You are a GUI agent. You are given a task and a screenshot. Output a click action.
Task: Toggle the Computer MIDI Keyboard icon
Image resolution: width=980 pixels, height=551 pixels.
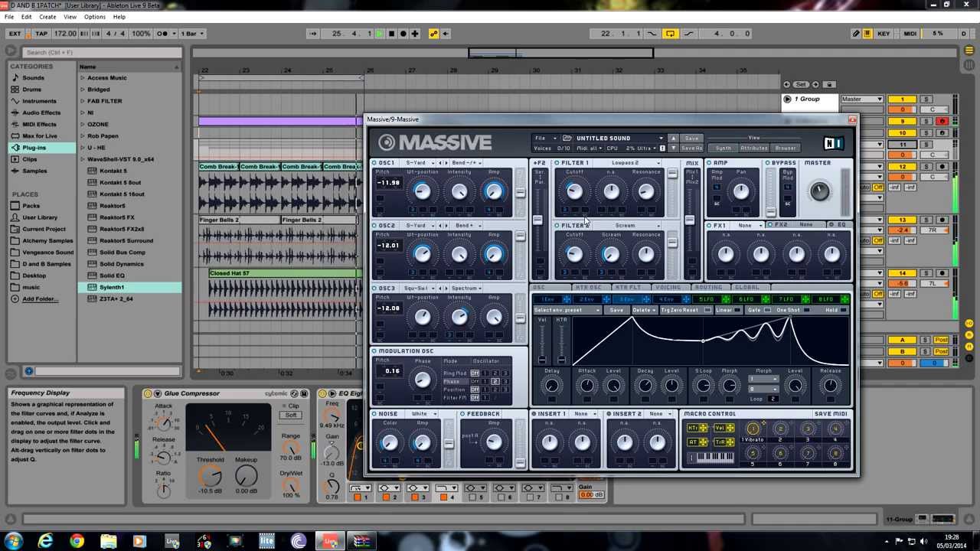pyautogui.click(x=867, y=34)
